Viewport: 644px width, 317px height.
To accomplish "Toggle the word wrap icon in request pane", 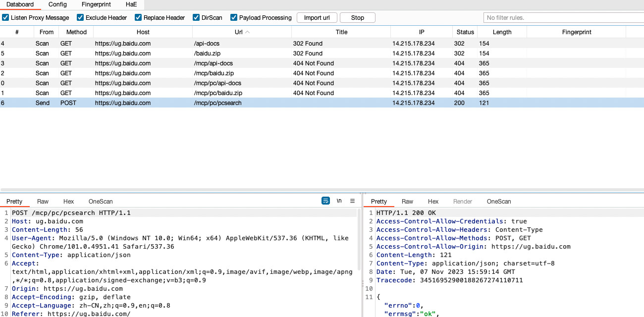I will (x=325, y=201).
